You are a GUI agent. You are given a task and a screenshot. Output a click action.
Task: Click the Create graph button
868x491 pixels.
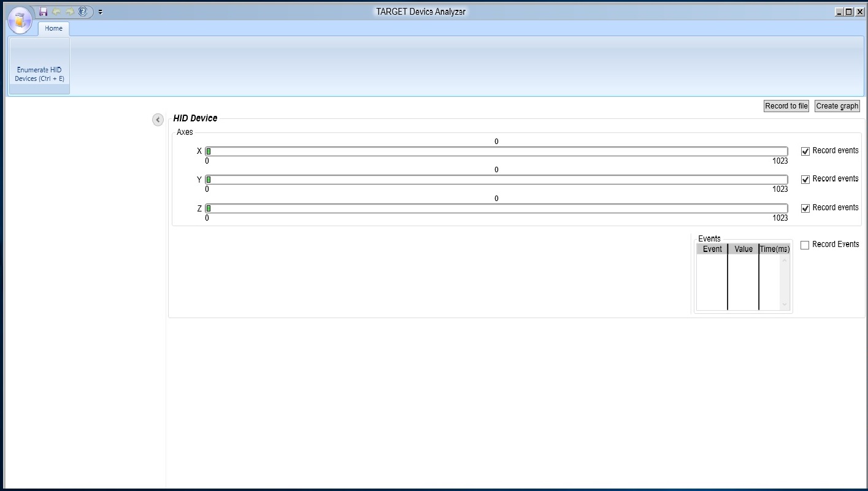(x=837, y=106)
